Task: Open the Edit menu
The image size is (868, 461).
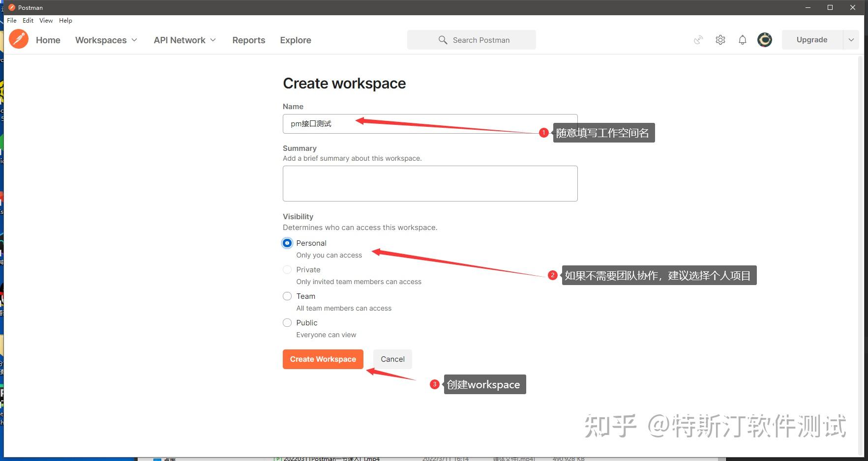Action: [x=28, y=21]
